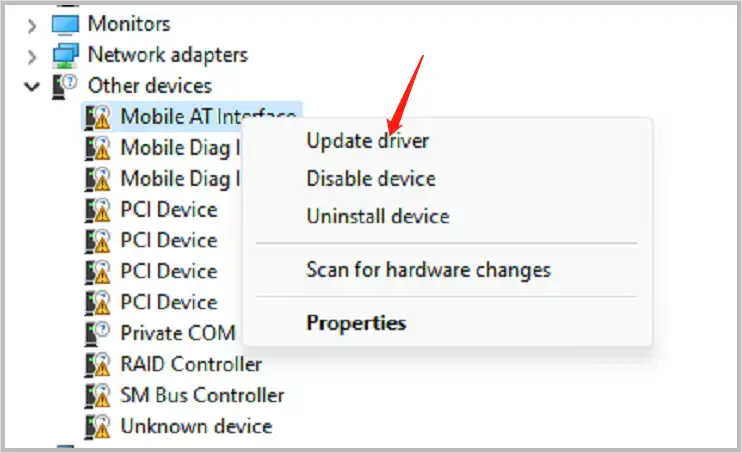742x453 pixels.
Task: Collapse the Other devices category
Action: point(32,86)
